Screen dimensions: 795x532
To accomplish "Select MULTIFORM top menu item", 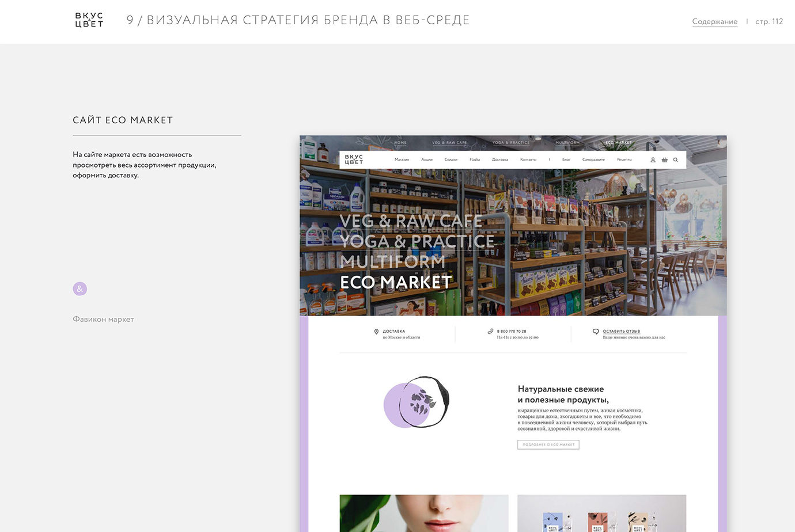I will pos(567,142).
